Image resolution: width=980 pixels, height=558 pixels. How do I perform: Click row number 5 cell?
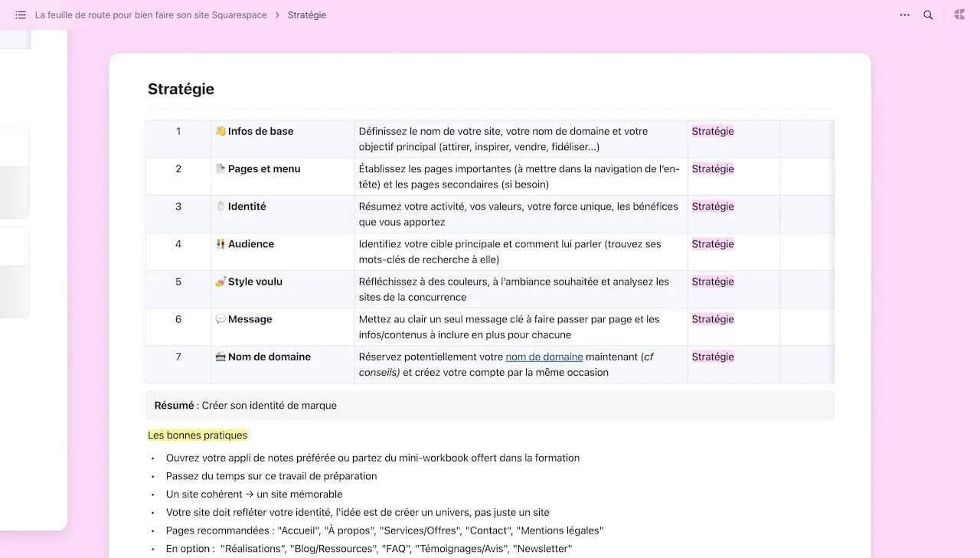tap(178, 289)
